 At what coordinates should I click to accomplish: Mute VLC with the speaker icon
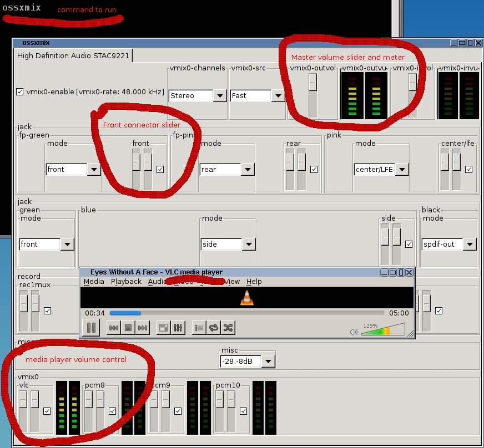tap(354, 332)
